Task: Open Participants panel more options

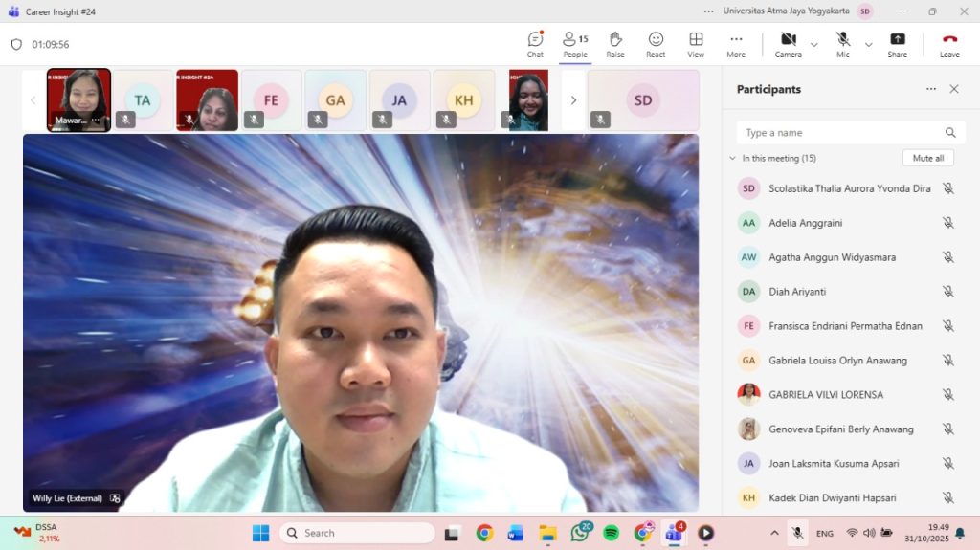Action: pos(930,89)
